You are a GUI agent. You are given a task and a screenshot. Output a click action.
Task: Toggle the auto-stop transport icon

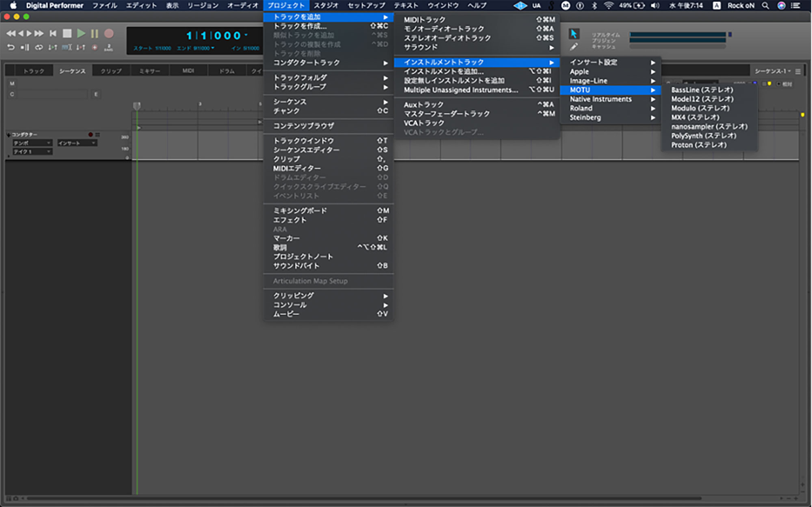[x=25, y=48]
